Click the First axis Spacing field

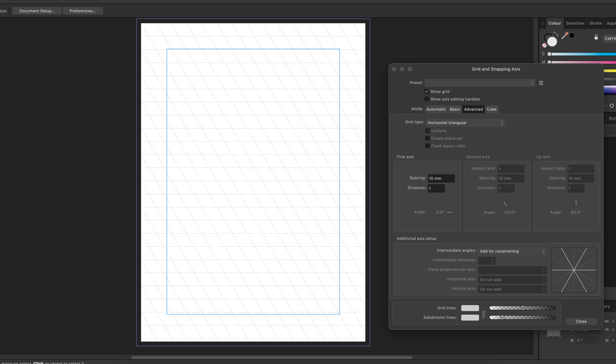pyautogui.click(x=441, y=178)
